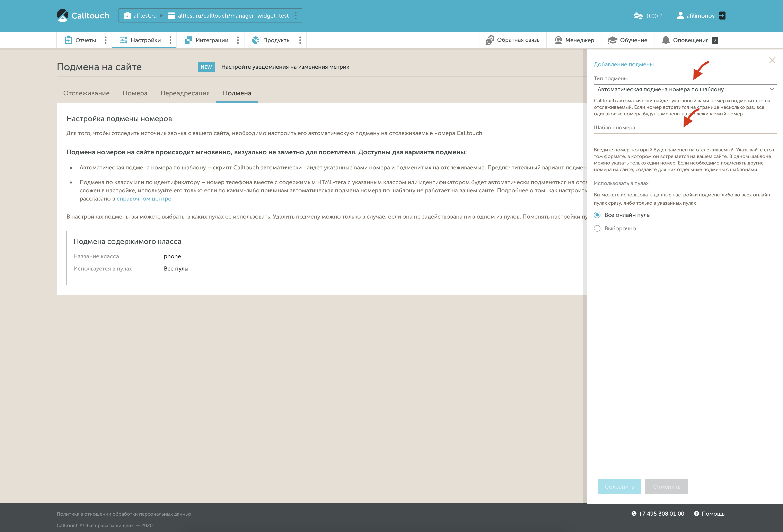Click the user profile icon for afilimonov

click(680, 16)
